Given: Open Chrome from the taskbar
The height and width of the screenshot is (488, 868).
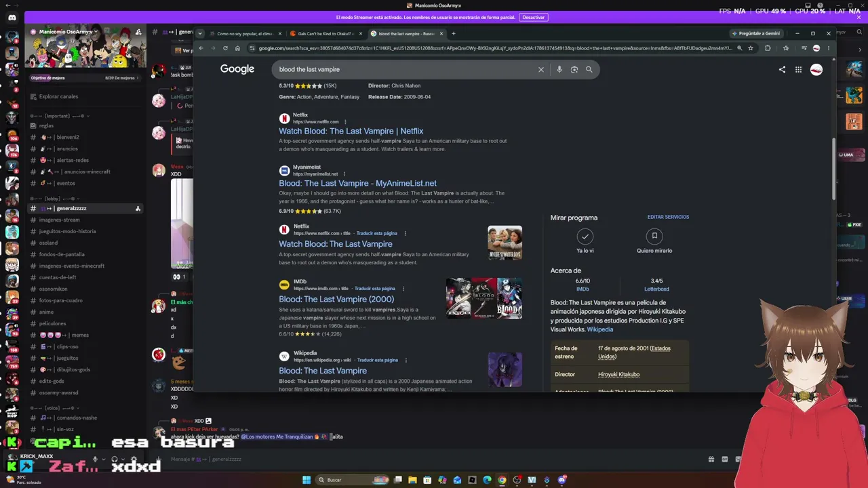Looking at the screenshot, I should point(502,480).
